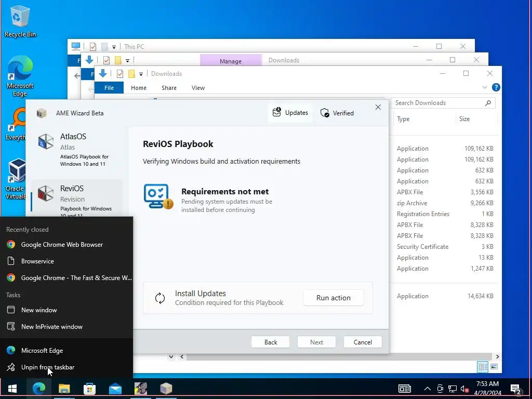Open the This PC window quick access dropdown
Viewport: 532px width, 399px height.
coord(114,47)
